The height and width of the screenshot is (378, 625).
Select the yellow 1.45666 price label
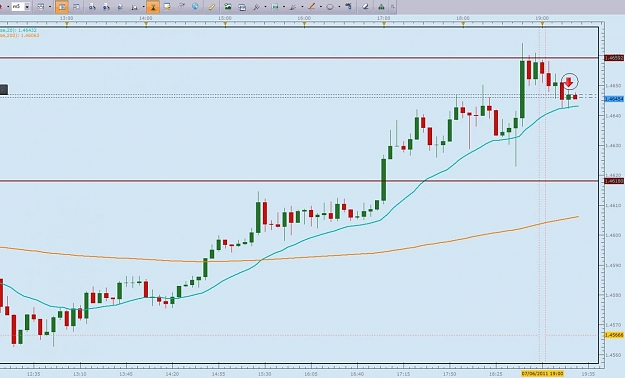pos(614,335)
